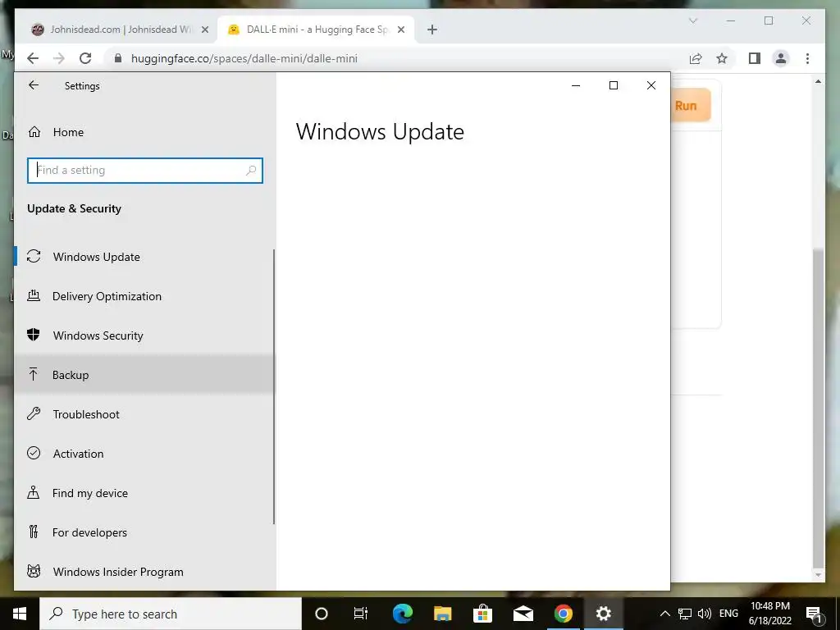The height and width of the screenshot is (630, 840).
Task: Click the Chrome address bar URL
Action: point(244,58)
